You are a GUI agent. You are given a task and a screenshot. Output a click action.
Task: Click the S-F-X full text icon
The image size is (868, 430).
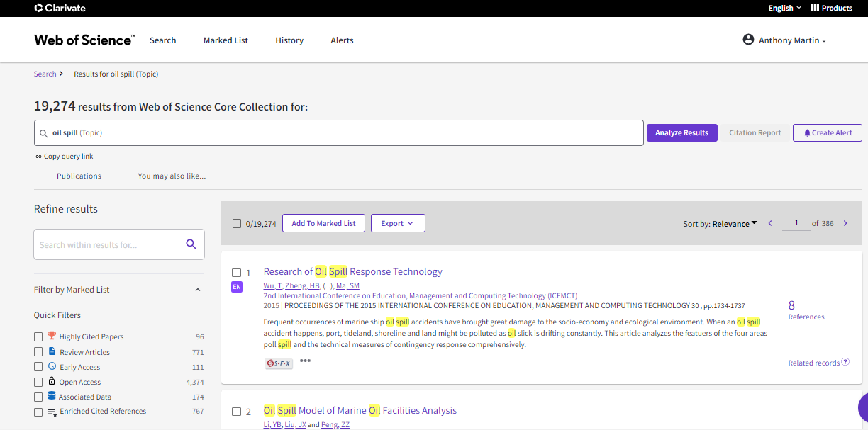coord(279,363)
